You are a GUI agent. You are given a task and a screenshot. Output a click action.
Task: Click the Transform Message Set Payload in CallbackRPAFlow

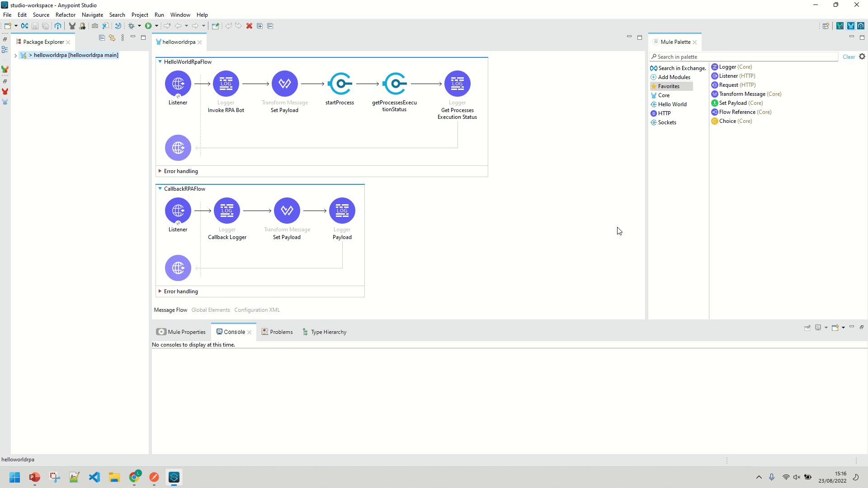(x=287, y=210)
